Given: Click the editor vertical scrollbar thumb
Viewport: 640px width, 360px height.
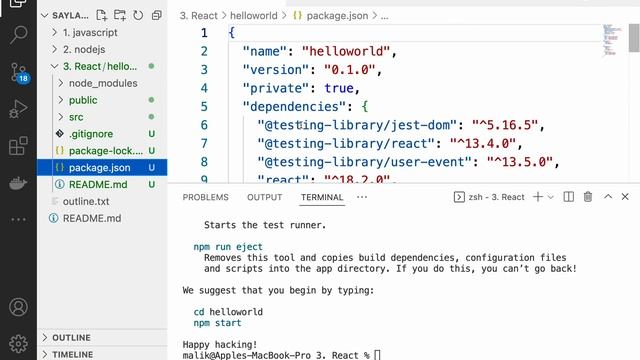Looking at the screenshot, I should click(x=634, y=38).
